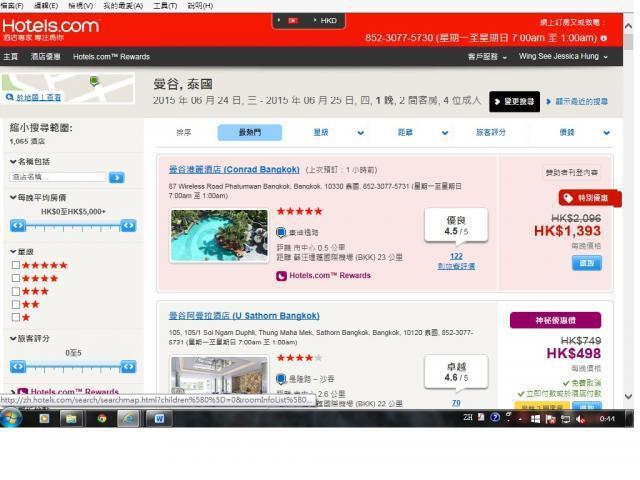Select the most popular sort tab

[x=250, y=133]
